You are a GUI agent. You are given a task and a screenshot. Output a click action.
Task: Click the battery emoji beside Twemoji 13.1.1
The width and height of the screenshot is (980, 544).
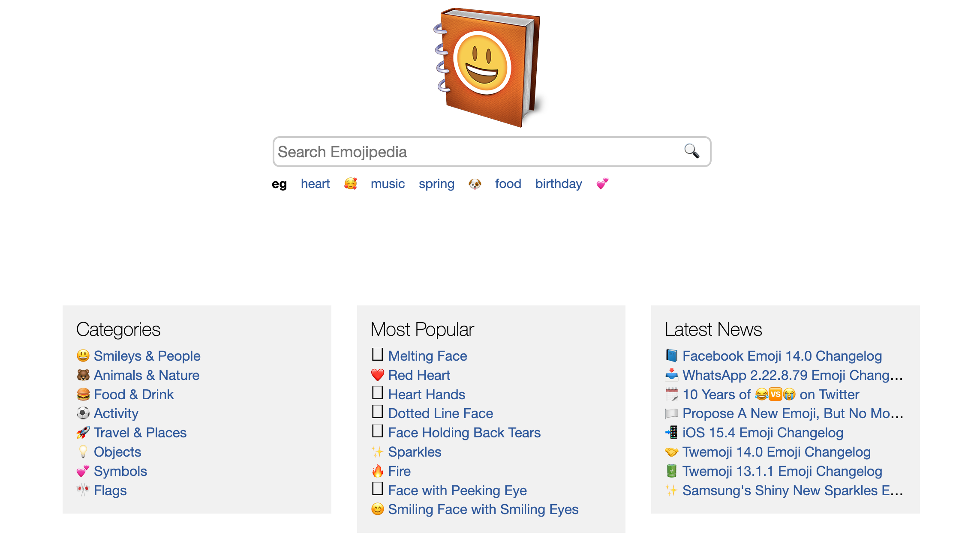coord(672,471)
